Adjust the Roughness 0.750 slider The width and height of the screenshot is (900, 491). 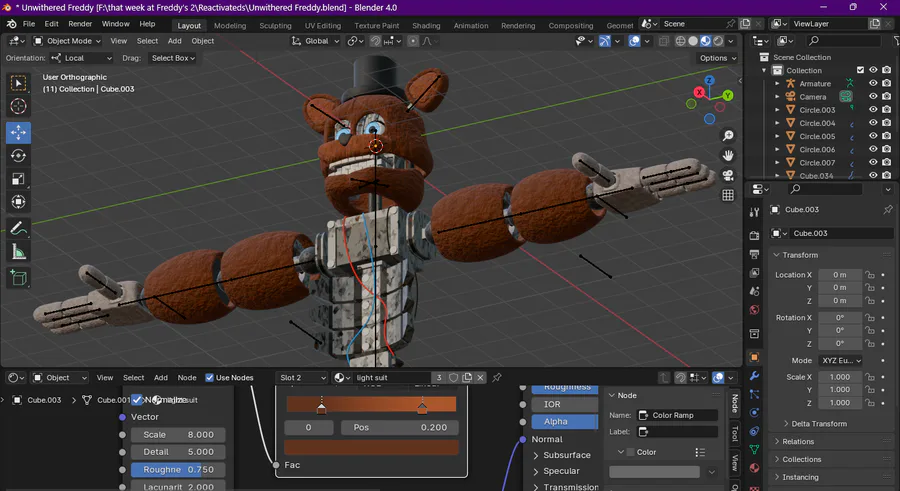click(178, 469)
